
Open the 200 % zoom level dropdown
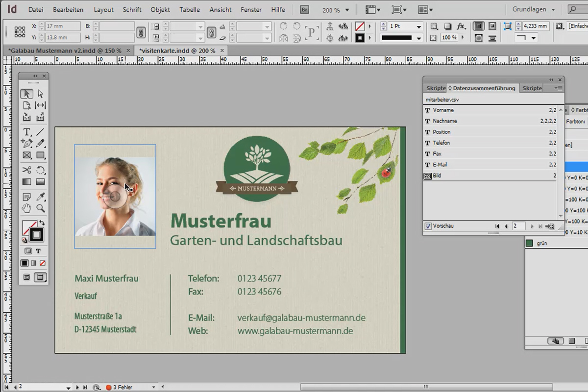point(336,10)
